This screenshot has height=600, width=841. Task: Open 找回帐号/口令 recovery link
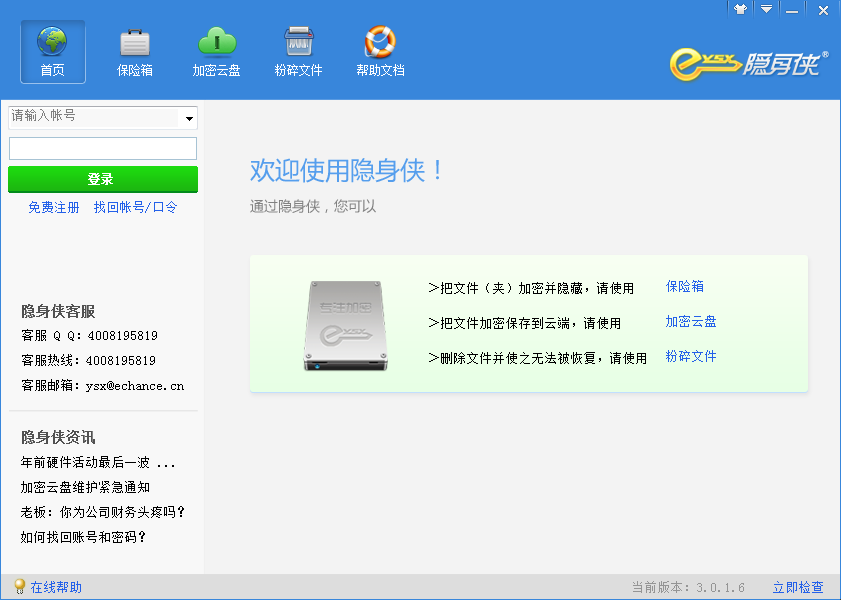click(135, 208)
